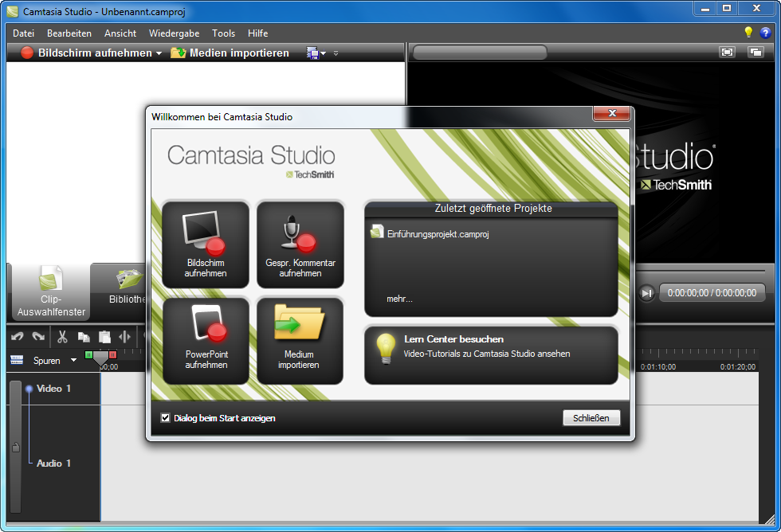This screenshot has width=781, height=532.
Task: Open the Bearbeiten menu
Action: point(69,33)
